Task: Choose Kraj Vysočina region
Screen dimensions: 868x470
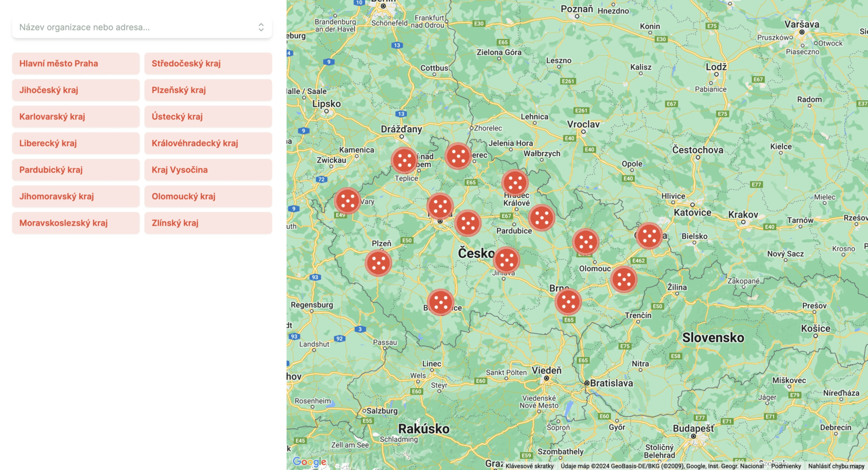Action: tap(208, 170)
